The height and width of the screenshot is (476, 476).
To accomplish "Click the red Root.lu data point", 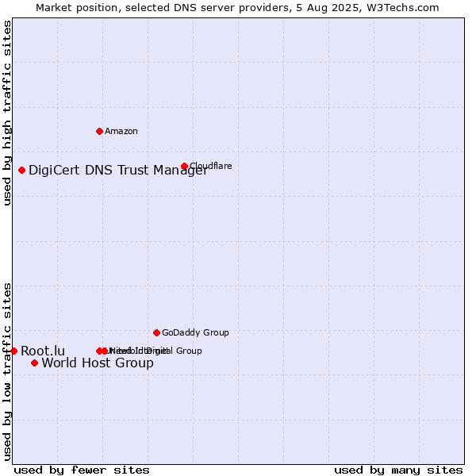I will tap(13, 351).
